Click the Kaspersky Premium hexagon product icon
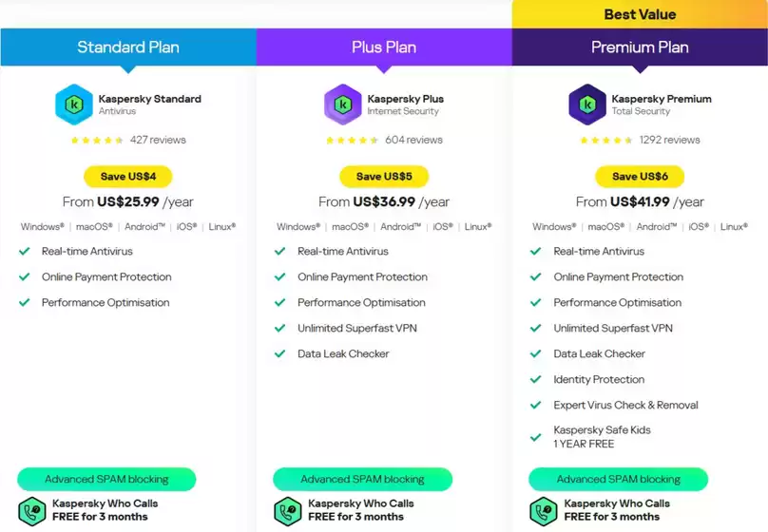Image resolution: width=768 pixels, height=532 pixels. pyautogui.click(x=587, y=104)
